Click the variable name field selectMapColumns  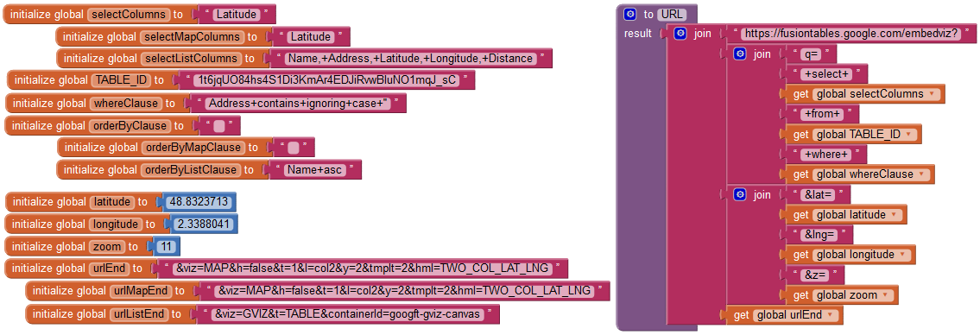pos(193,37)
